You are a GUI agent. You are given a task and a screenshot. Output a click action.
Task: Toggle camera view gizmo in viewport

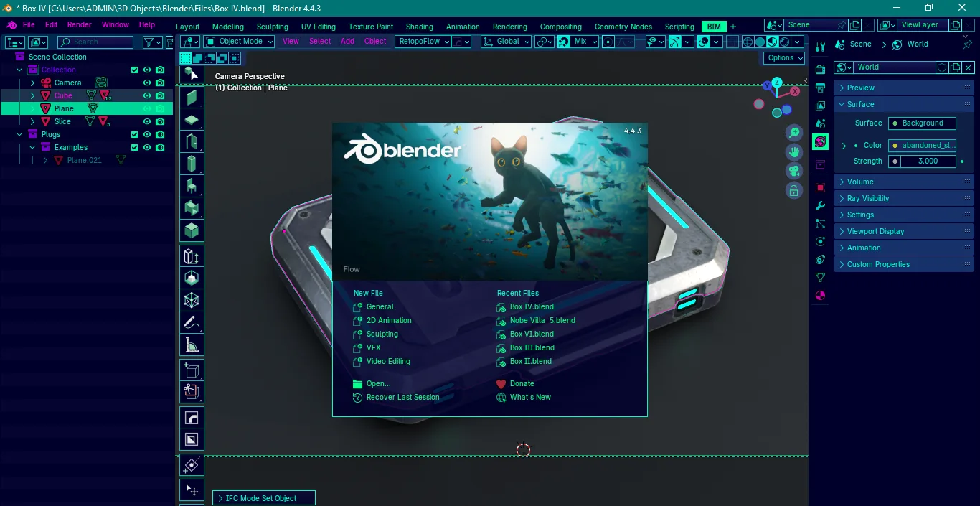coord(793,171)
